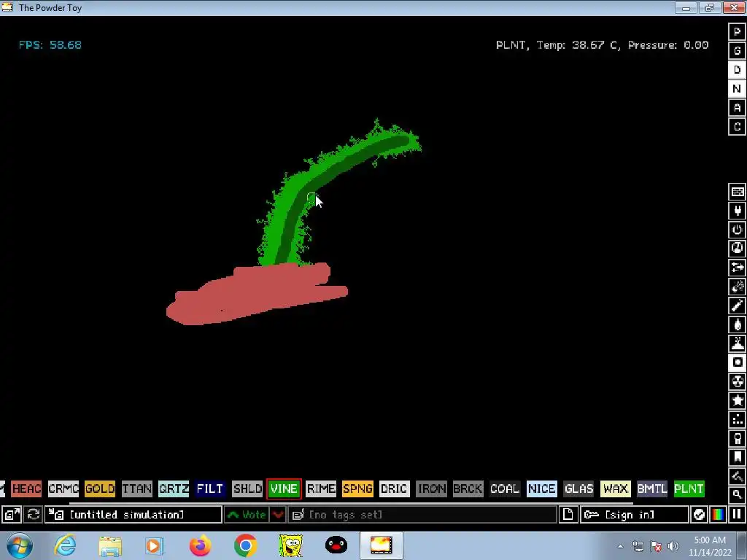Open the Powders category pile icon
The image size is (747, 560).
(x=737, y=343)
